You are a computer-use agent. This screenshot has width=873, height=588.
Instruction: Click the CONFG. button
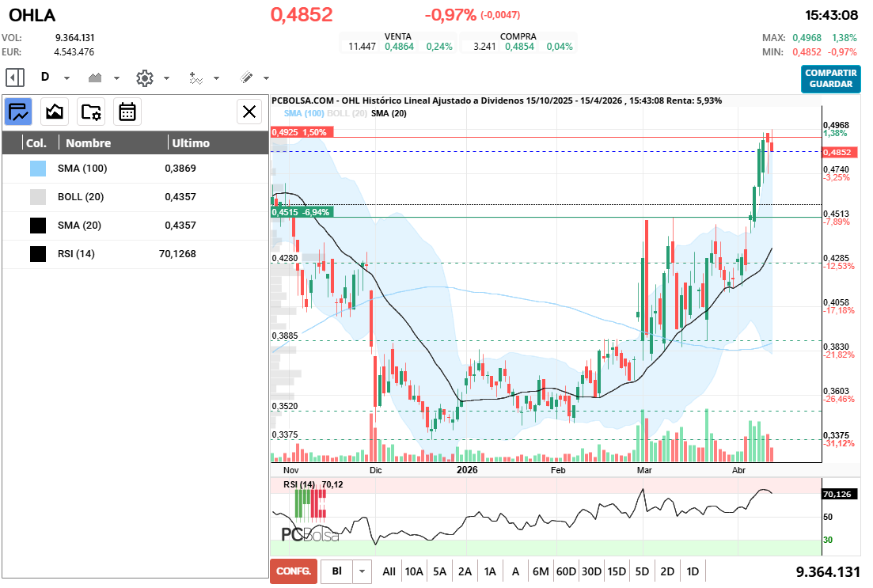pyautogui.click(x=293, y=571)
